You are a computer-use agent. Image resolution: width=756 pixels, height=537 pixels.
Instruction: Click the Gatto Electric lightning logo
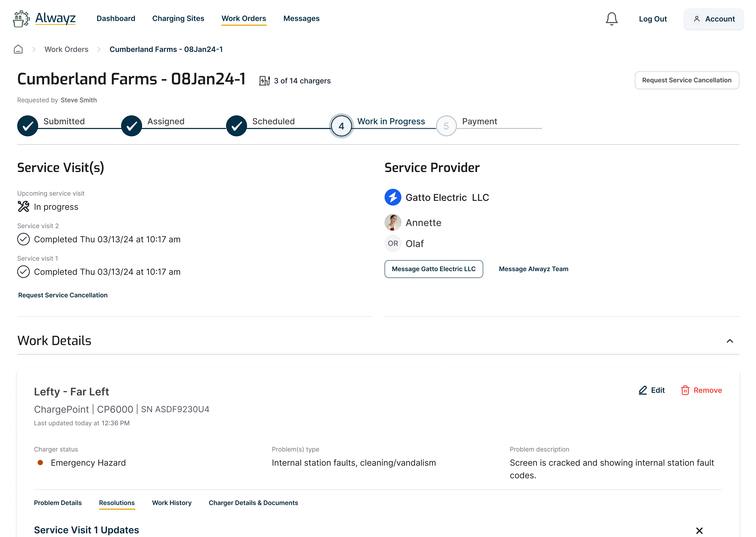tap(393, 197)
